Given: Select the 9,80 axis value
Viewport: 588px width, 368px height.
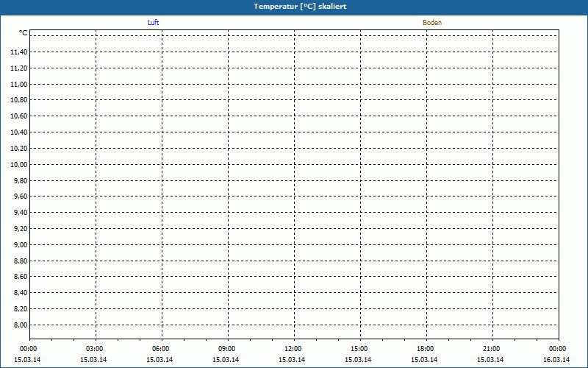Looking at the screenshot, I should point(21,181).
